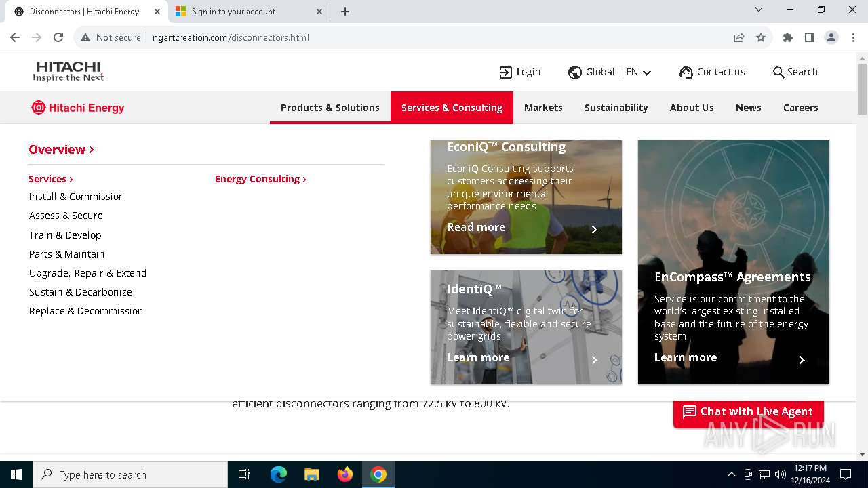
Task: Close the Disconnectors tab
Action: [157, 12]
